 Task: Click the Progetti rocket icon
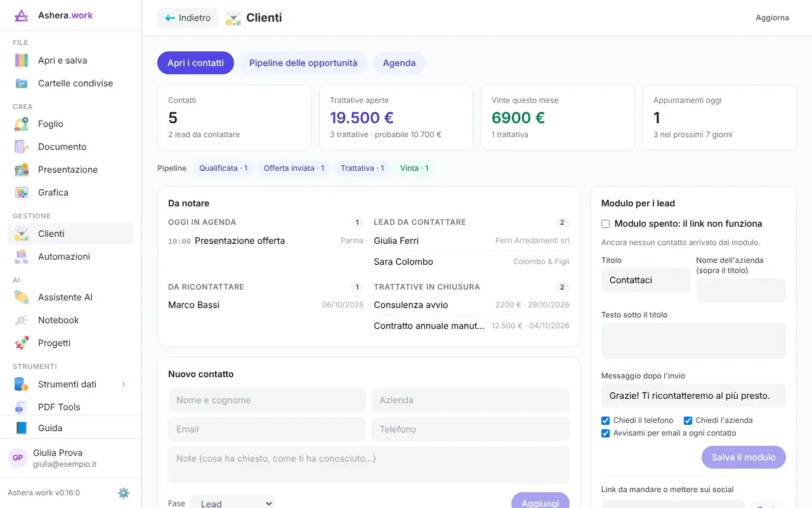(x=22, y=343)
